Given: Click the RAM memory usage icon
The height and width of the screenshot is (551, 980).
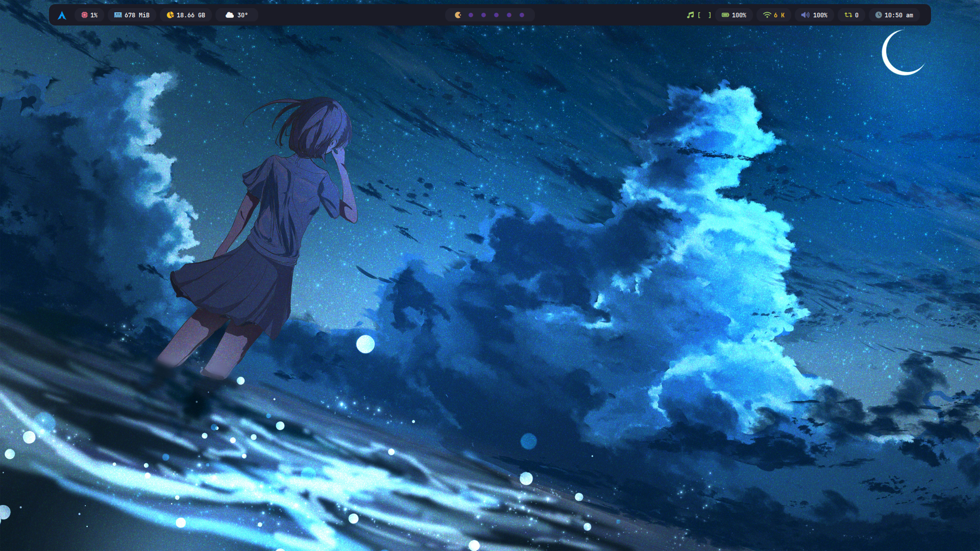Looking at the screenshot, I should coord(118,15).
